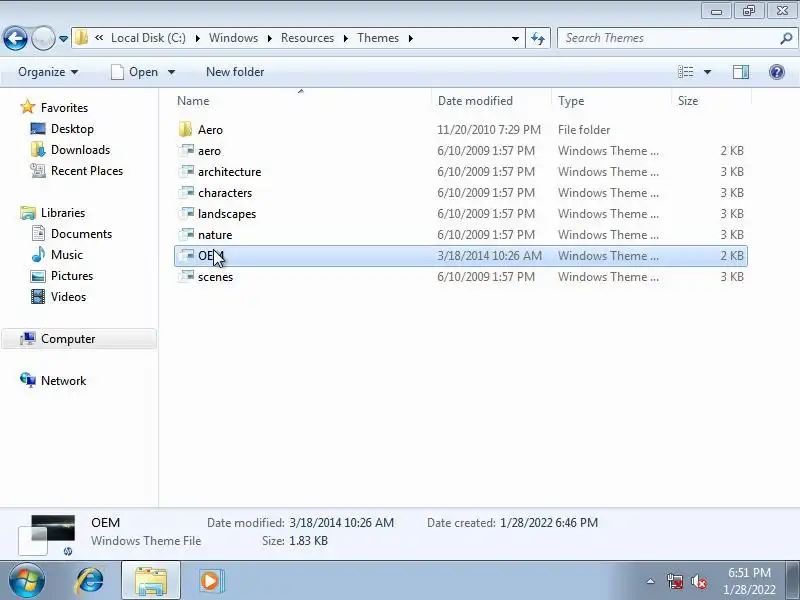Screen dimensions: 800x600
Task: Expand the Windows breadcrumb arrow
Action: 269,38
